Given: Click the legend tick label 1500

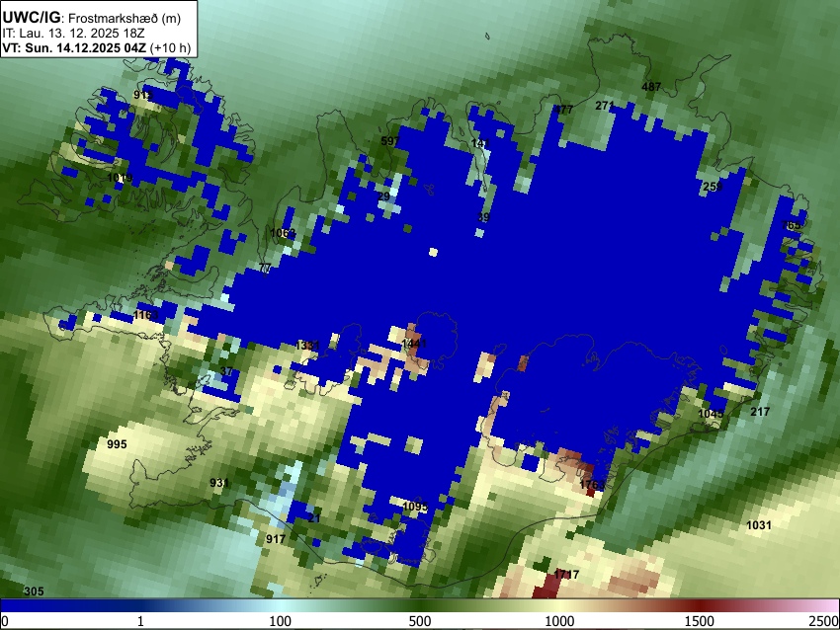Looking at the screenshot, I should coord(700,621).
